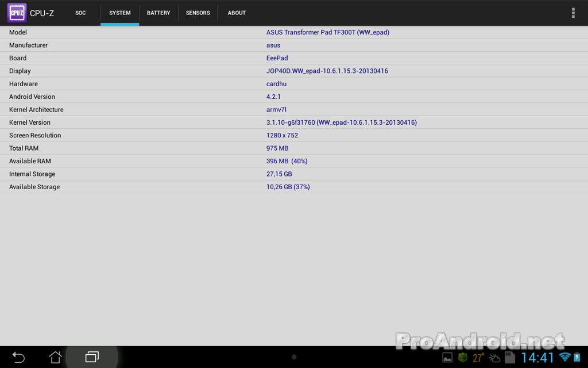Viewport: 588px width, 368px height.
Task: Select the Hardware row label
Action: 23,84
